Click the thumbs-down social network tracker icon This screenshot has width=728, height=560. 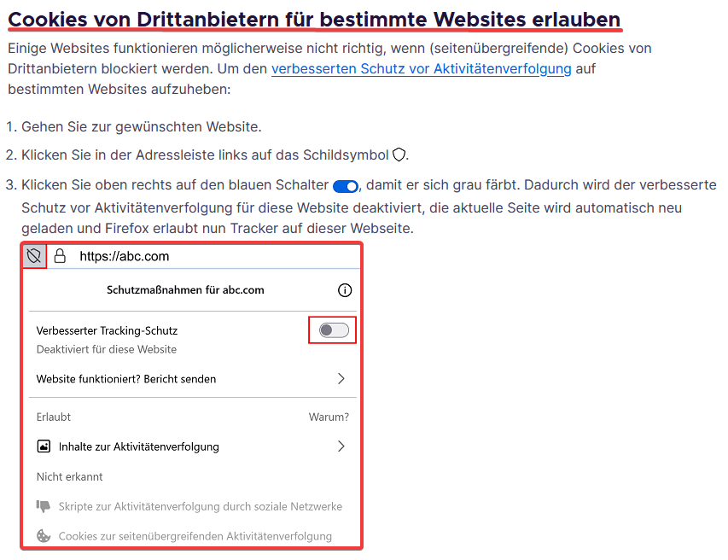pyautogui.click(x=44, y=506)
